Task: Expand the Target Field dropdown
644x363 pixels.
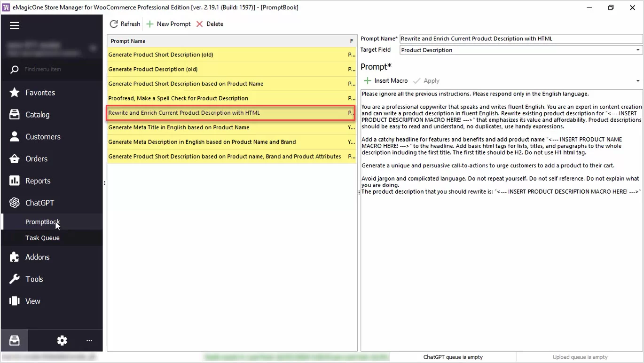Action: coord(638,50)
